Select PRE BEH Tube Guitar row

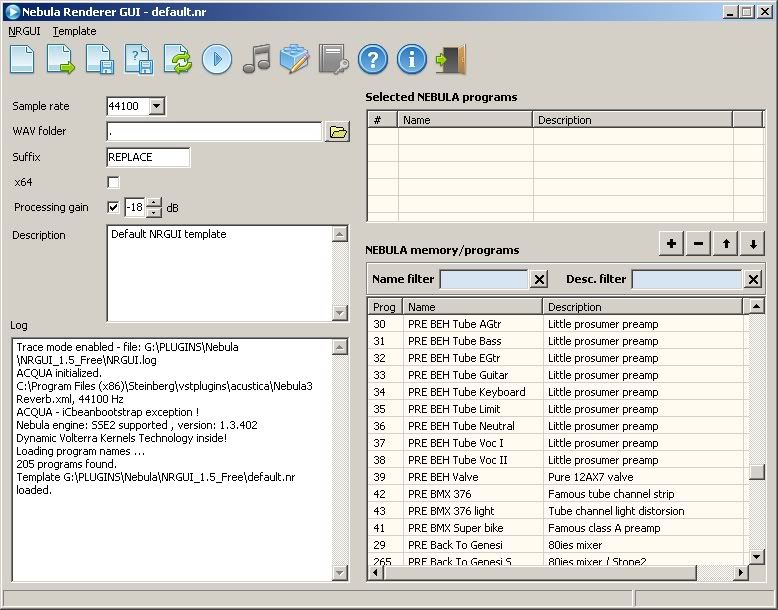click(x=556, y=375)
